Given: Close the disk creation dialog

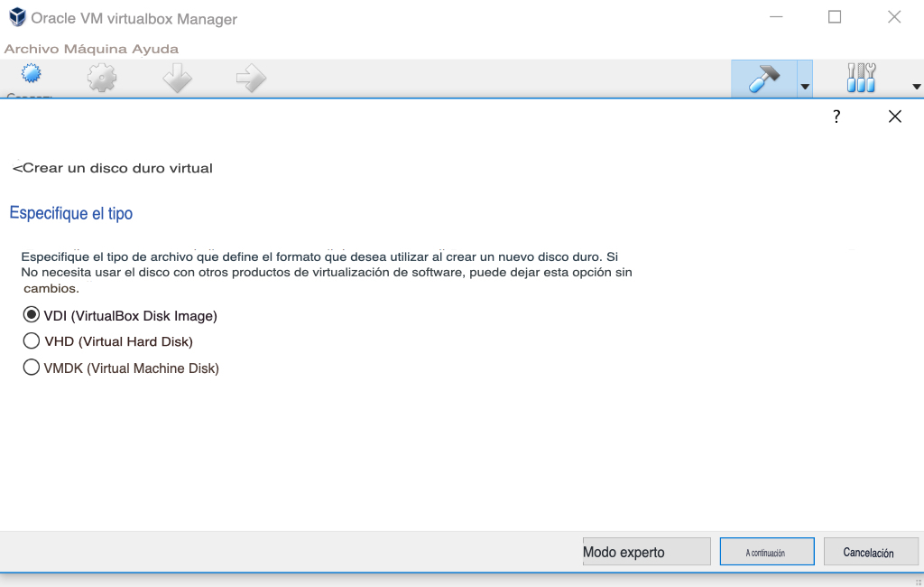Looking at the screenshot, I should 894,116.
